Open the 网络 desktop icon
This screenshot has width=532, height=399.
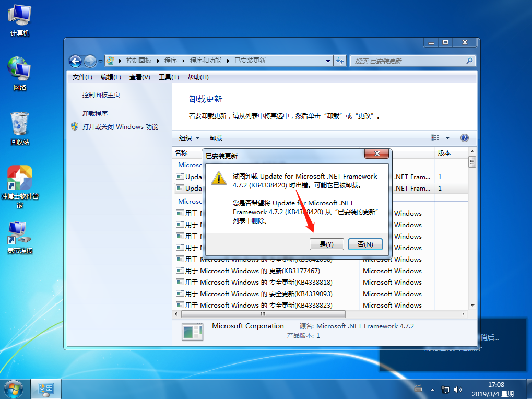tap(20, 74)
